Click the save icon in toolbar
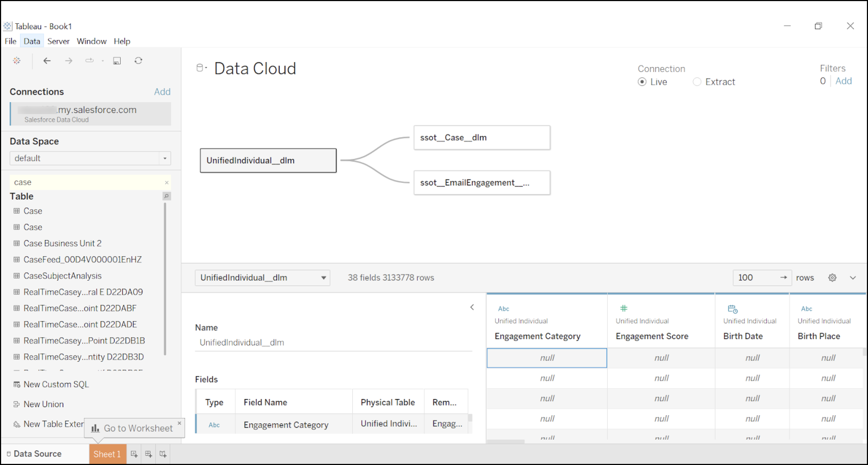 117,61
